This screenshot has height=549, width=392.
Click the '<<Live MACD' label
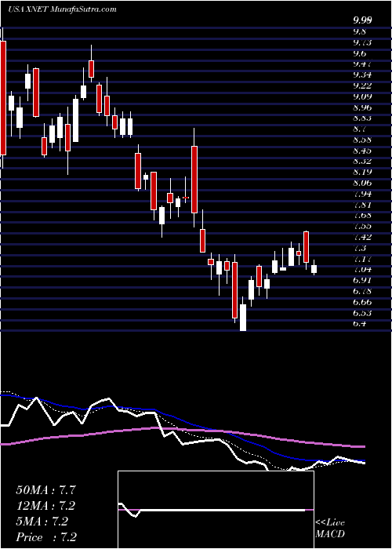click(x=330, y=528)
